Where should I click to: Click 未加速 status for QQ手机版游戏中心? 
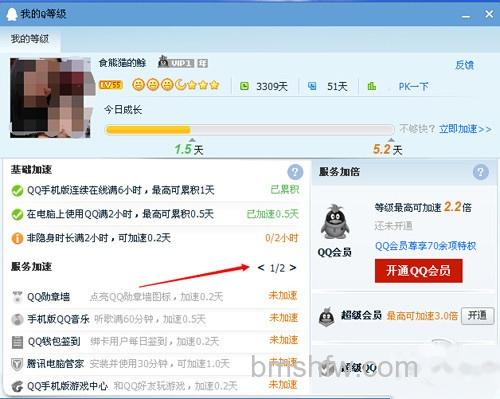(x=283, y=385)
